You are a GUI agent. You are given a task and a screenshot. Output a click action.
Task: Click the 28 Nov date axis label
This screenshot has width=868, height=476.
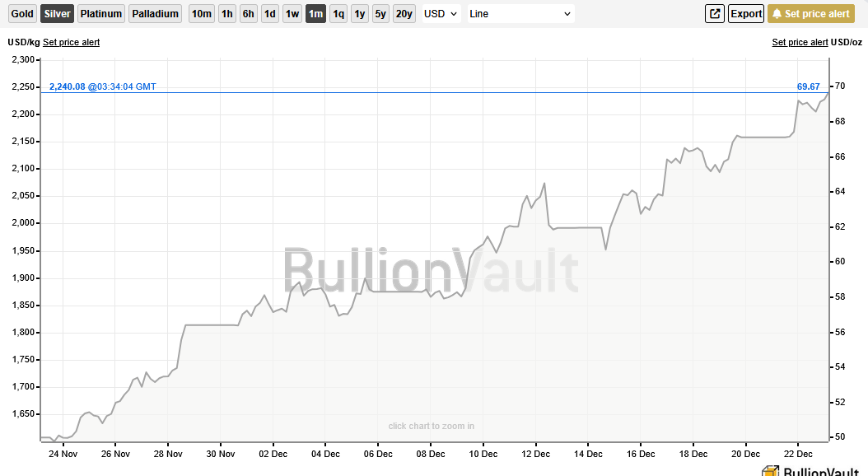point(168,454)
